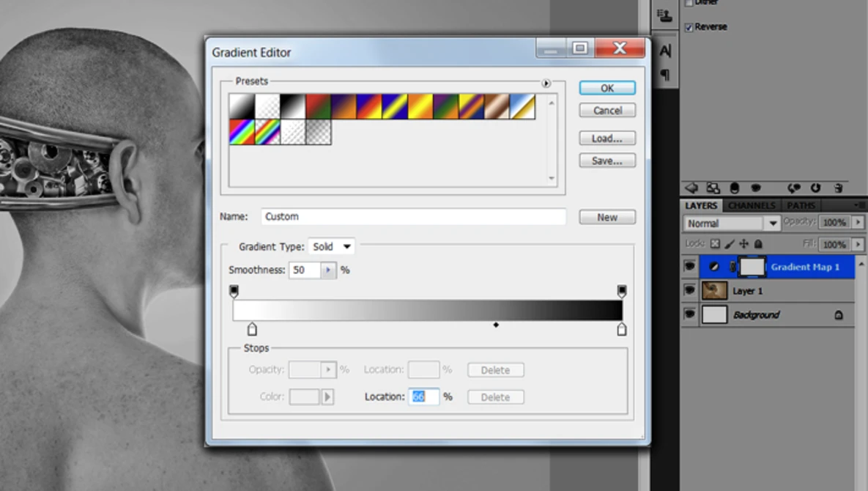Pick the red-to-green gradient preset
The height and width of the screenshot is (491, 868).
coord(319,106)
